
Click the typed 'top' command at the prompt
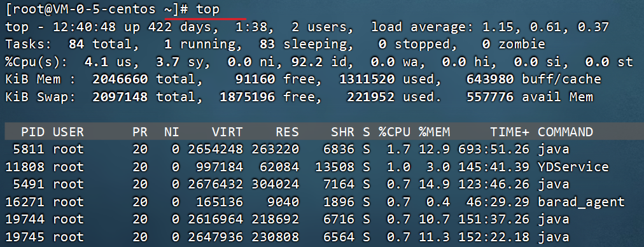point(208,10)
